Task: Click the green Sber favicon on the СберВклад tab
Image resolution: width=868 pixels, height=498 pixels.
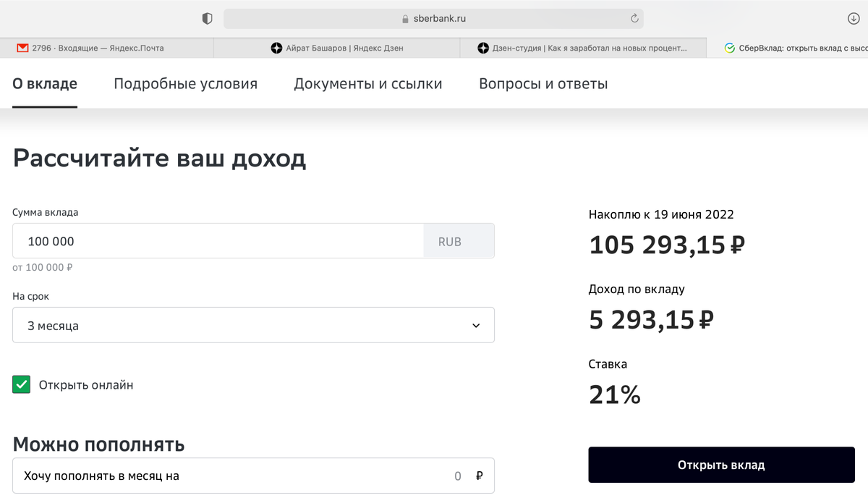Action: 728,48
